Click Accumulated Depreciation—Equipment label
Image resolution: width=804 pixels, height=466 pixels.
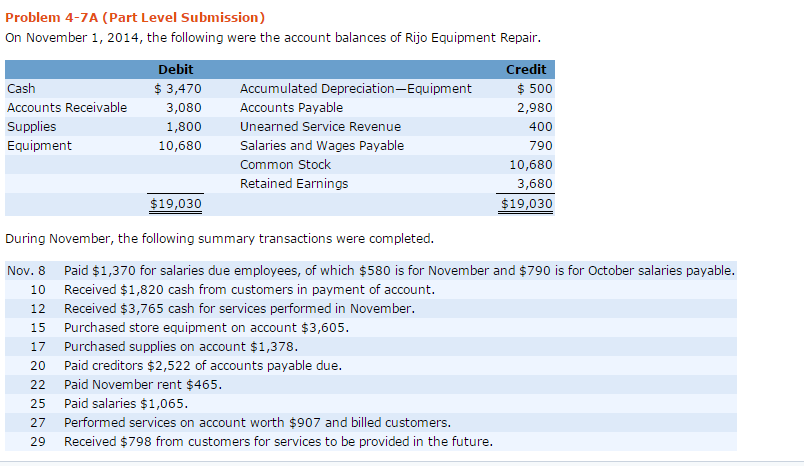(355, 88)
